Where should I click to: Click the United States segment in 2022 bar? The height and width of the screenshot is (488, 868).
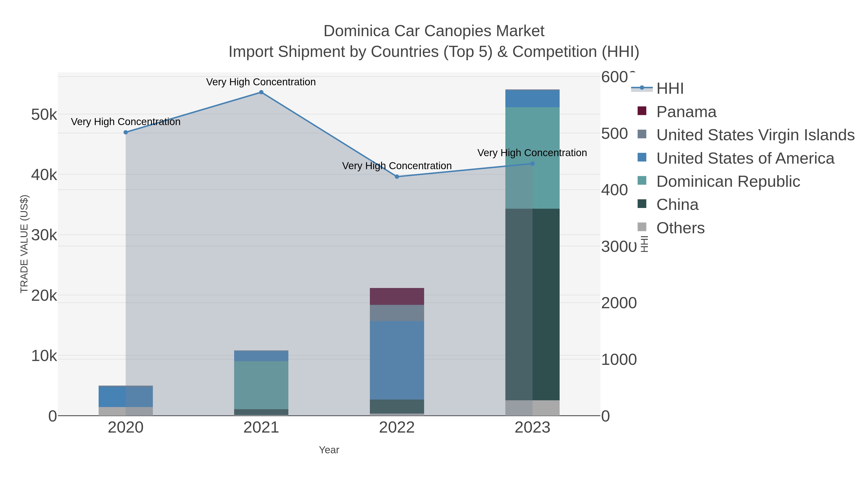[397, 360]
